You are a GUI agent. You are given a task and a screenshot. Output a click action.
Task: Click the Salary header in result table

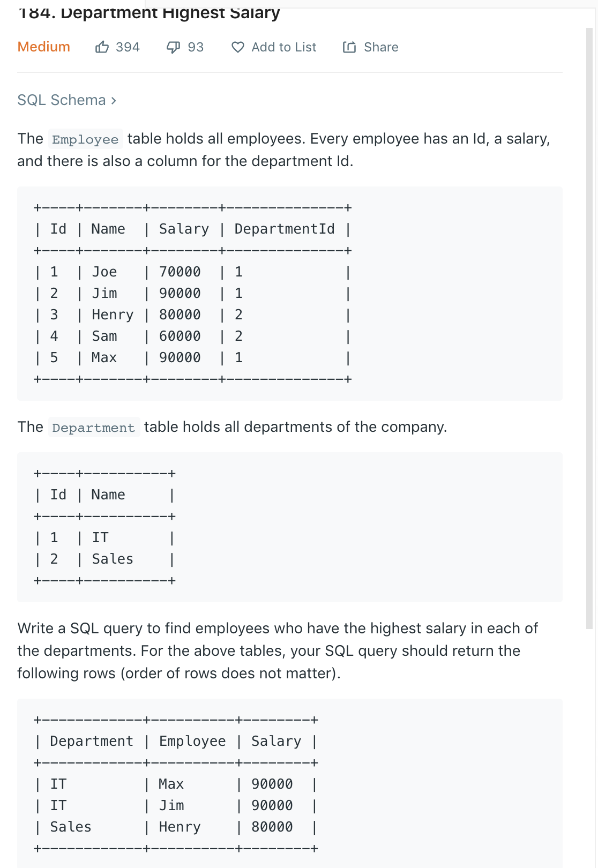(x=276, y=741)
